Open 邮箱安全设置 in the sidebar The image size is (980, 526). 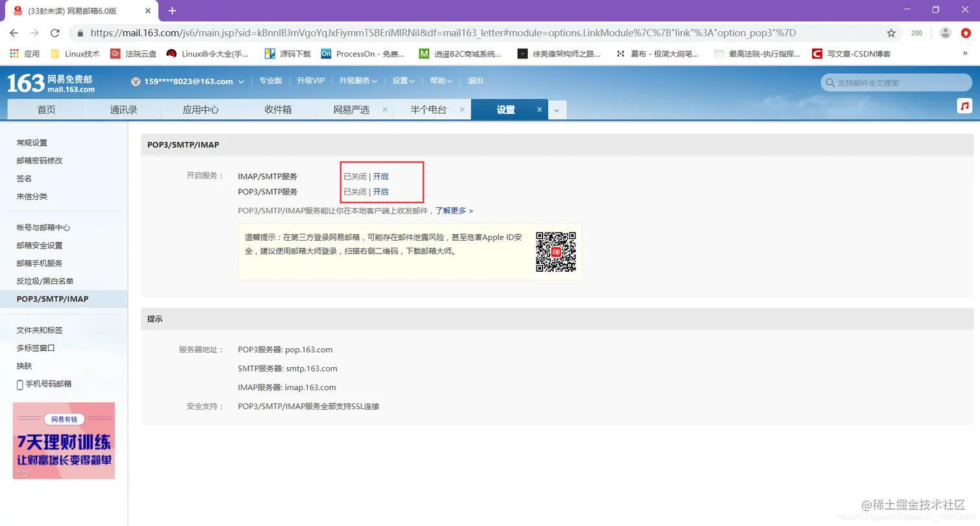(40, 246)
